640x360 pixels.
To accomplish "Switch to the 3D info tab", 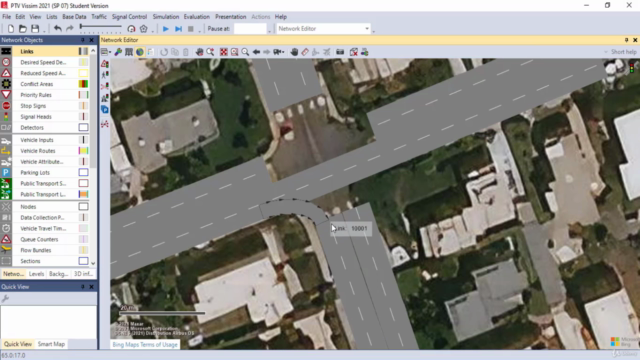I will coord(83,274).
